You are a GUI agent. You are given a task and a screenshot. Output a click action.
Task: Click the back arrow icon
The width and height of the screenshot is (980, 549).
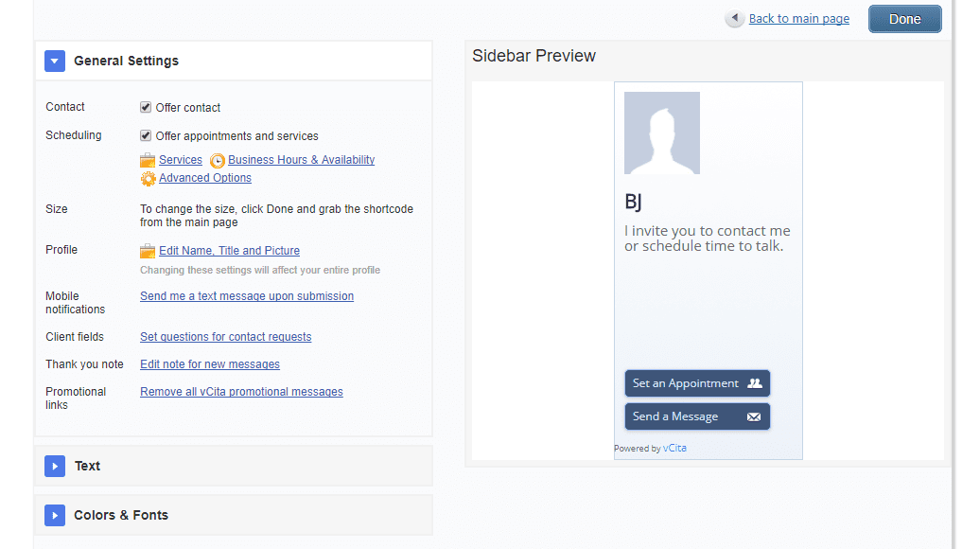734,19
